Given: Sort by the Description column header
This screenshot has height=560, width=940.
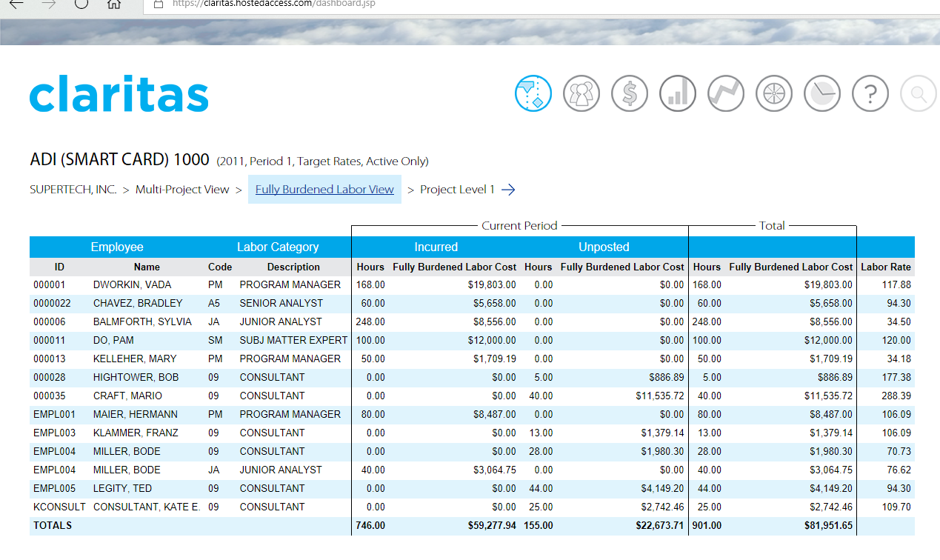Looking at the screenshot, I should pyautogui.click(x=293, y=267).
